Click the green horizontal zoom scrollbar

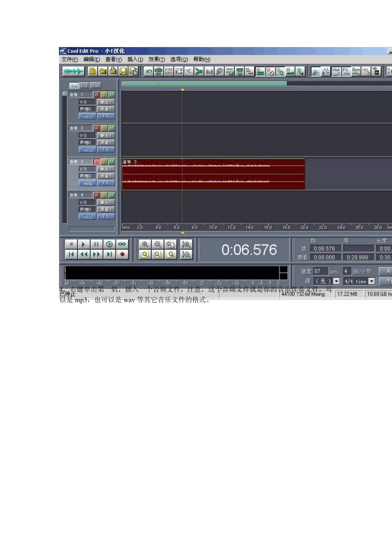point(204,83)
